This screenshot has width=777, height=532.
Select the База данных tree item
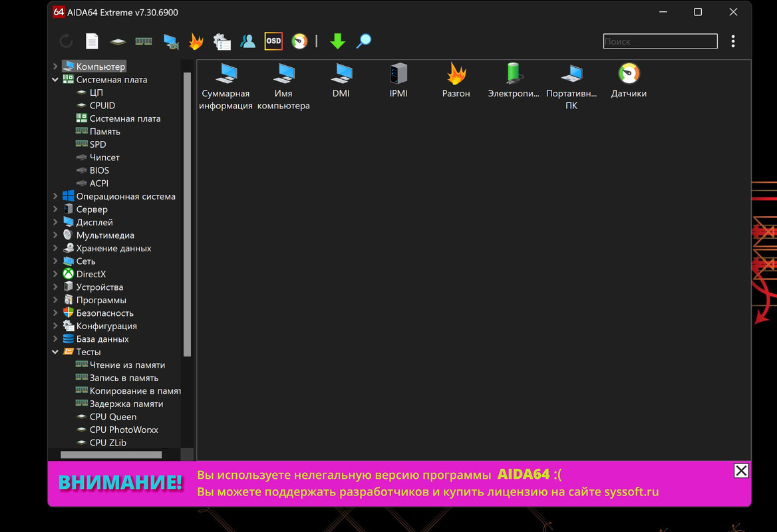pyautogui.click(x=96, y=338)
